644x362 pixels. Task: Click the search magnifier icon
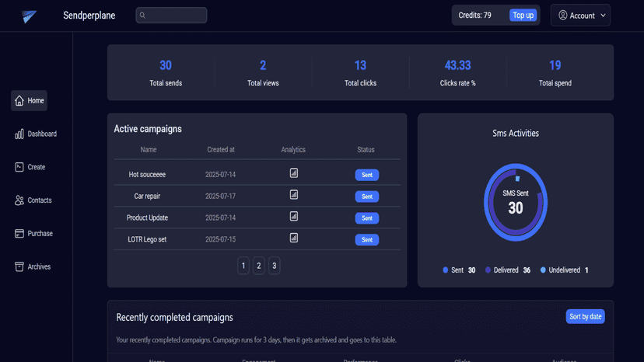(x=142, y=16)
